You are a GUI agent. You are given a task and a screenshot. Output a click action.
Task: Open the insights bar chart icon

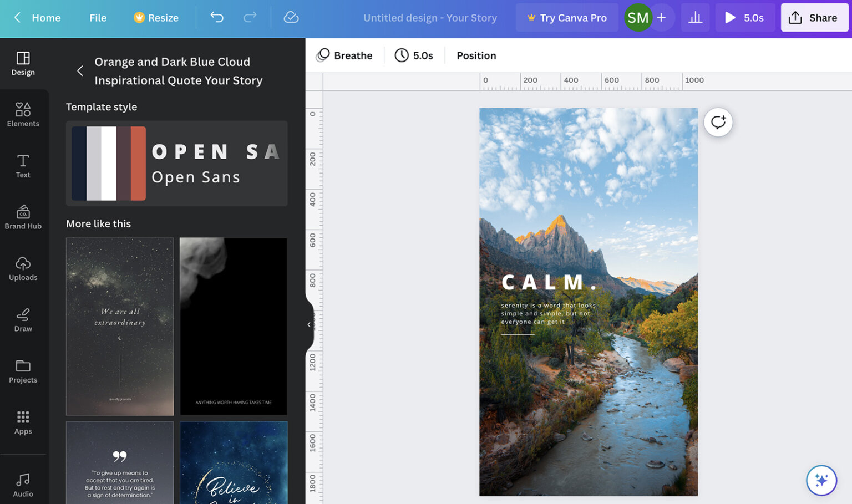pos(695,18)
